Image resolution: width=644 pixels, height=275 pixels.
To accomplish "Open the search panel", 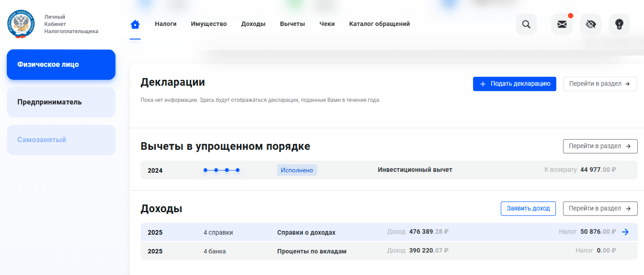I will pos(526,24).
